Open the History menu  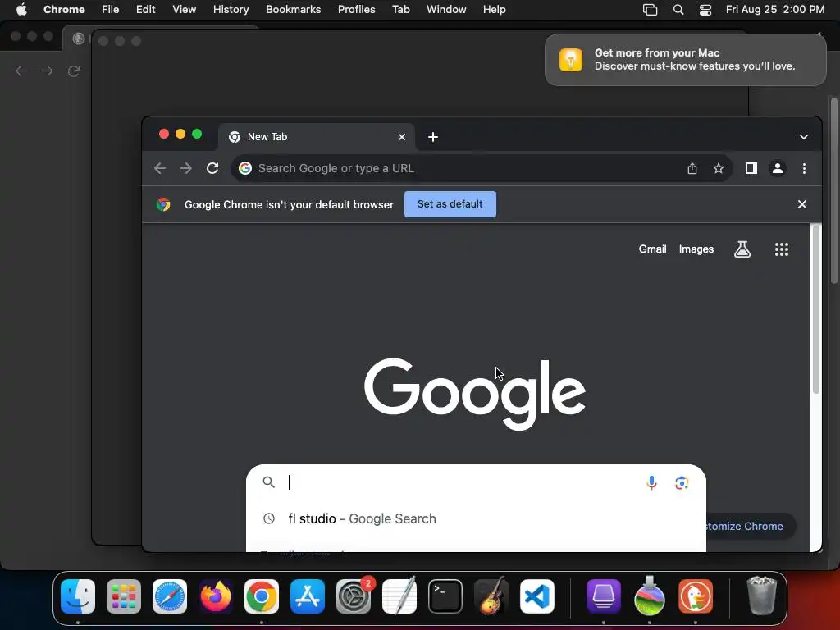click(x=231, y=9)
